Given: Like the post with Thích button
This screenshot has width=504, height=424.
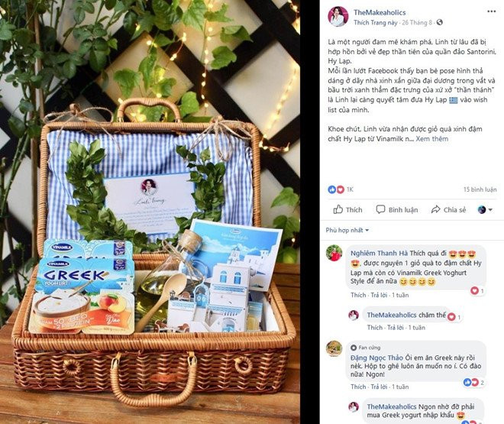Looking at the screenshot, I should coord(347,209).
